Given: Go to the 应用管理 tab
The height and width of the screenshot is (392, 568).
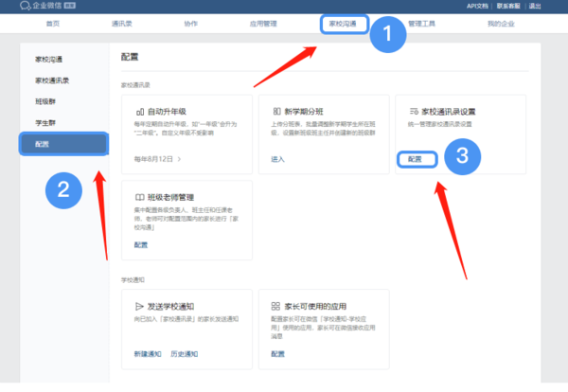Looking at the screenshot, I should (263, 24).
